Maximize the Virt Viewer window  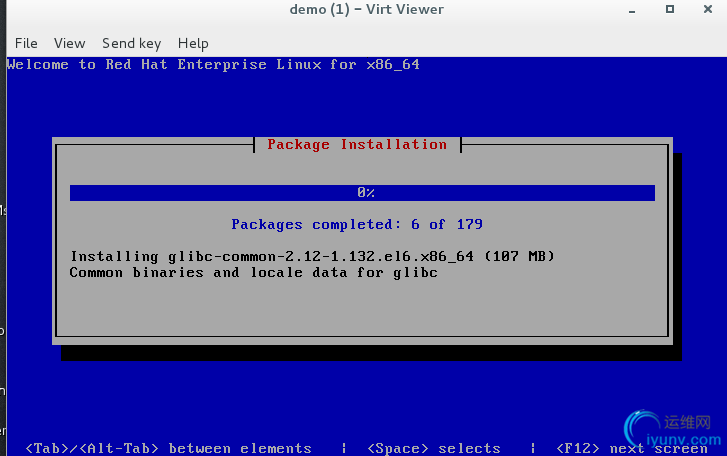[670, 9]
